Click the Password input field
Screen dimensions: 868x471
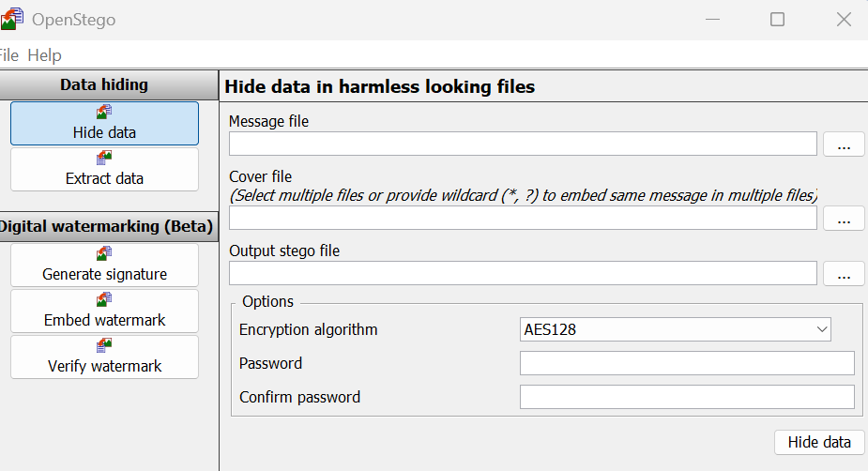point(687,363)
